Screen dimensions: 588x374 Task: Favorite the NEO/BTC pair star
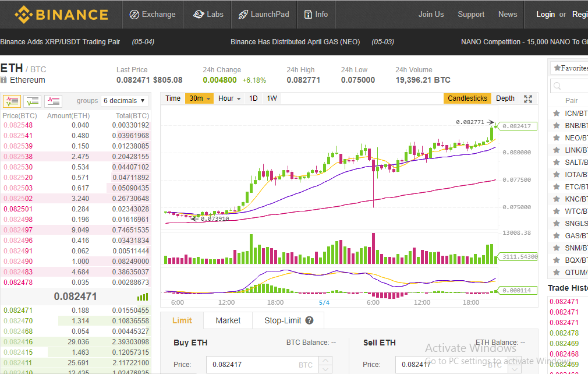pos(557,137)
